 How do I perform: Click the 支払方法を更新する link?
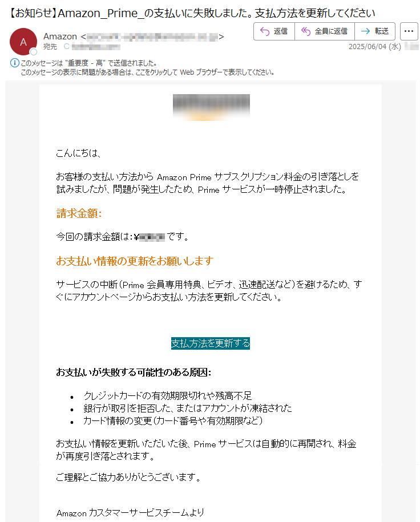210,343
